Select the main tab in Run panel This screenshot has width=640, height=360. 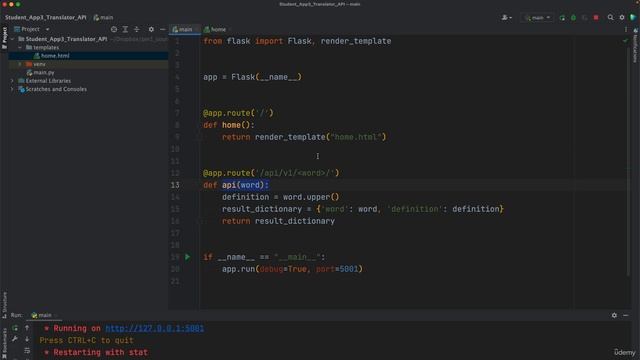(42, 315)
